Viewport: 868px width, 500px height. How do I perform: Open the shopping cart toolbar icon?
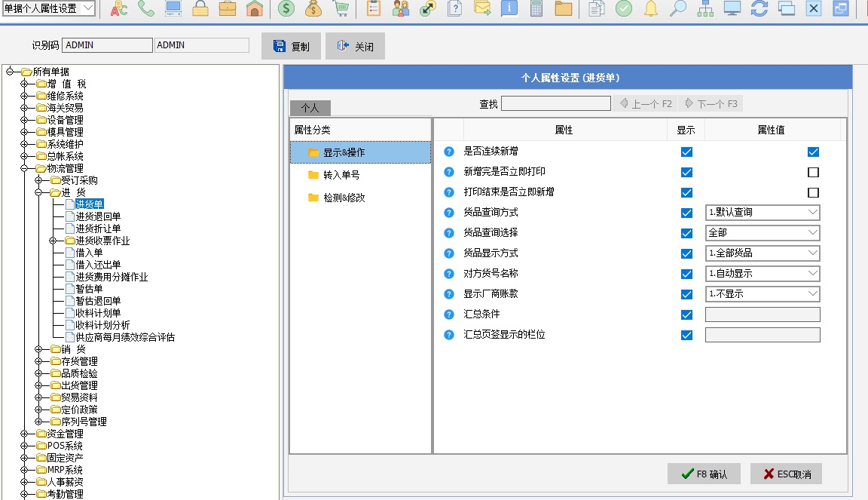[341, 9]
